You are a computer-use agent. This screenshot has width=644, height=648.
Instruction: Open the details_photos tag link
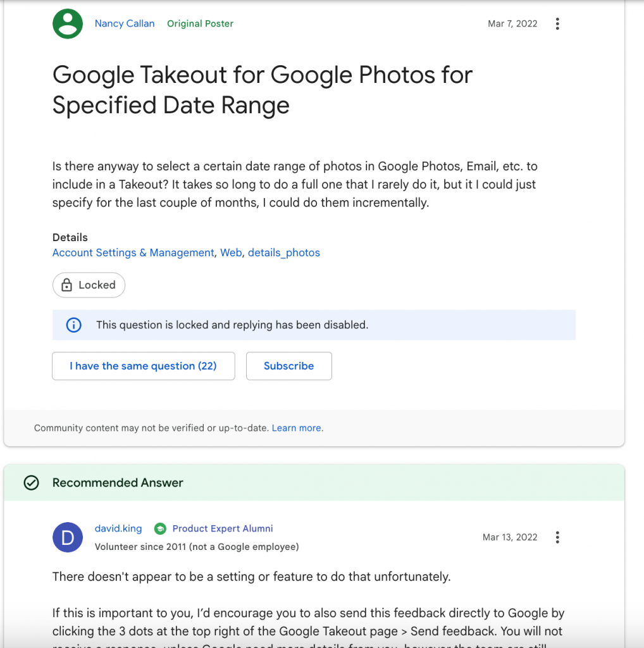[284, 252]
